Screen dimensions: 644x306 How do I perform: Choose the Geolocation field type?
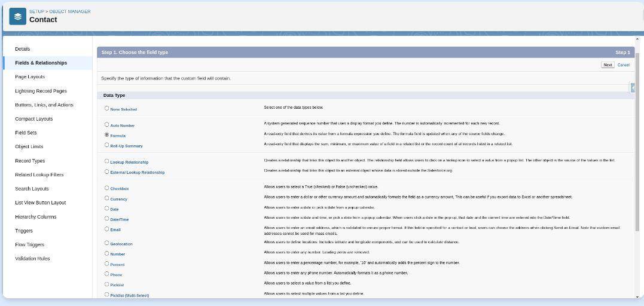pyautogui.click(x=107, y=243)
